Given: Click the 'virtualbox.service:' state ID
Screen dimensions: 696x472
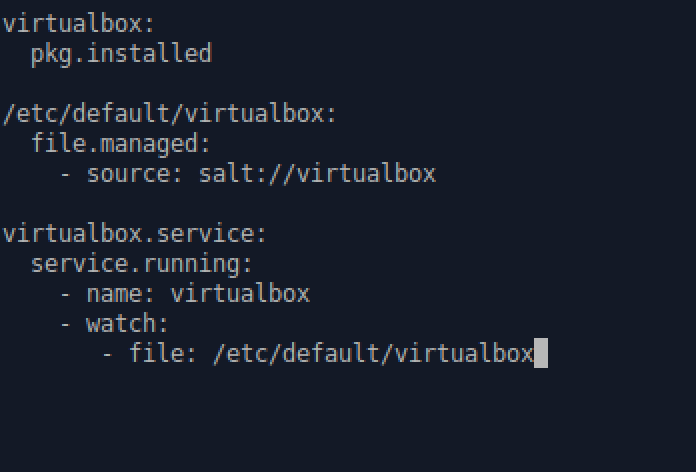Looking at the screenshot, I should point(135,233).
